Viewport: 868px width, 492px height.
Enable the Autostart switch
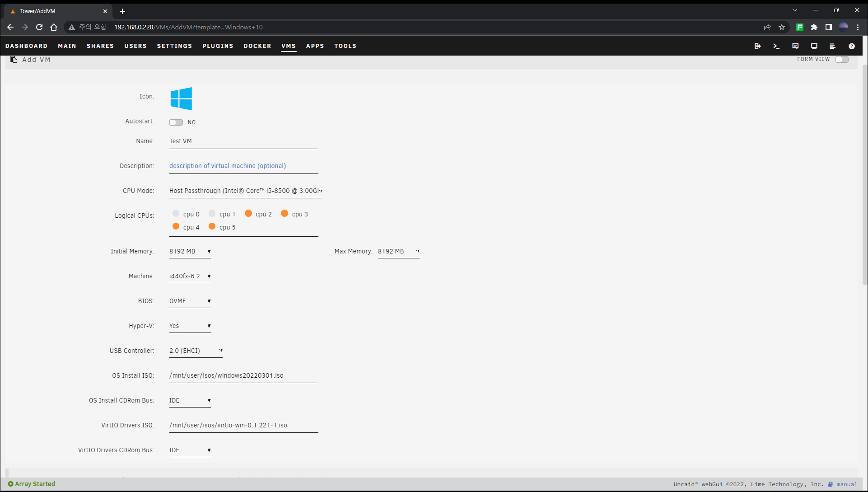pyautogui.click(x=176, y=122)
